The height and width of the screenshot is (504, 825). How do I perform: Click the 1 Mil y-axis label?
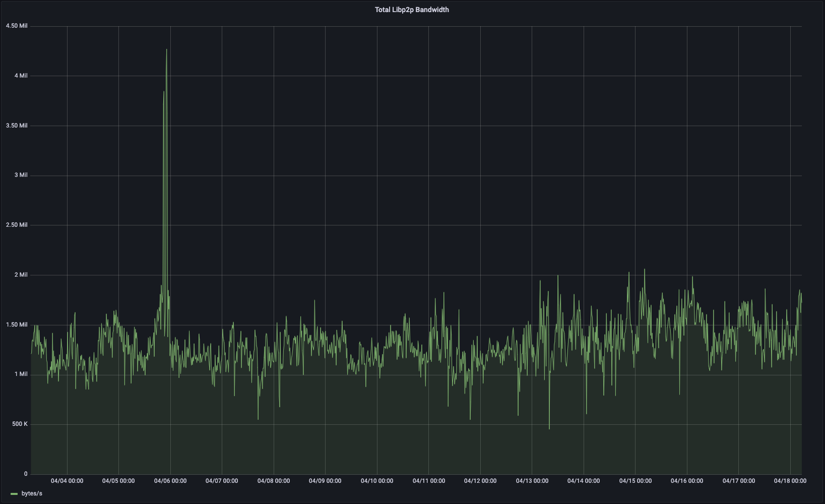21,374
